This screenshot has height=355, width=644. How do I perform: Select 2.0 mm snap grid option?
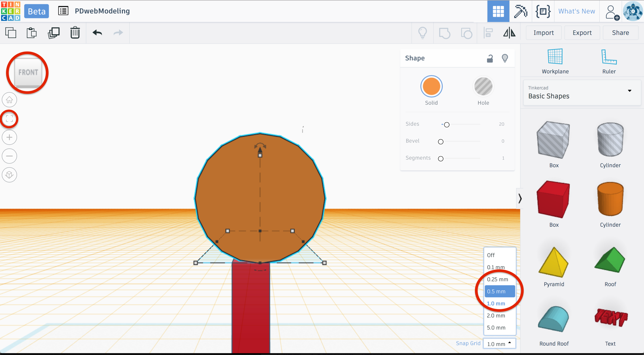499,315
